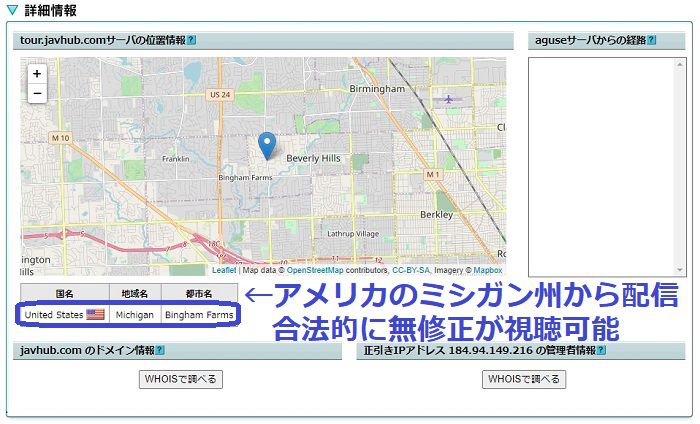The height and width of the screenshot is (424, 700).
Task: Click the 'Beverly Hills' label on map
Action: tap(313, 158)
